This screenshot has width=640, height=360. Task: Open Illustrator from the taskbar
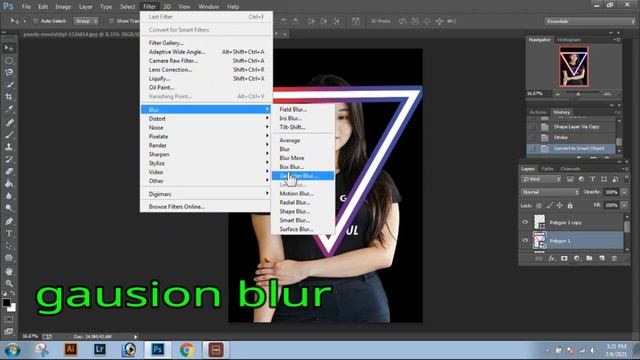pyautogui.click(x=71, y=349)
